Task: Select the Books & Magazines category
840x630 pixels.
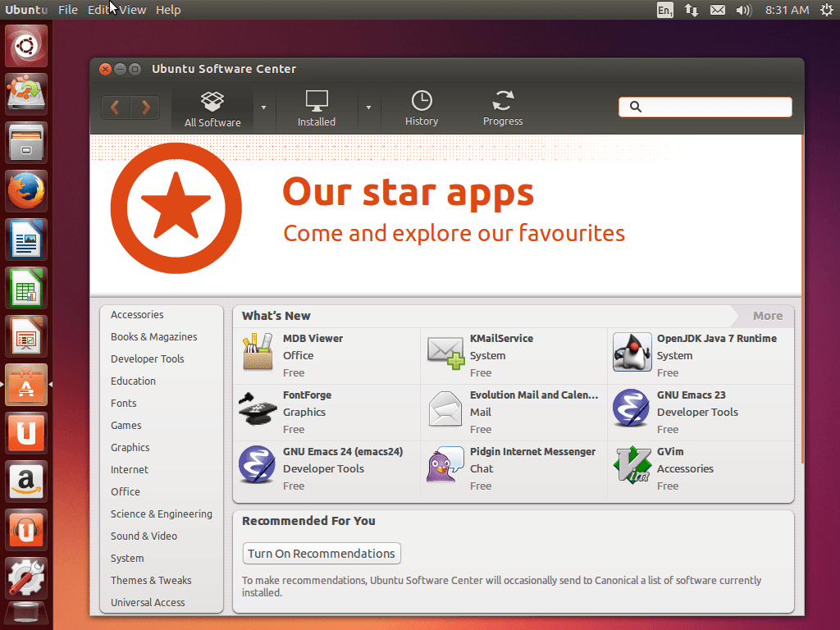Action: pos(153,336)
